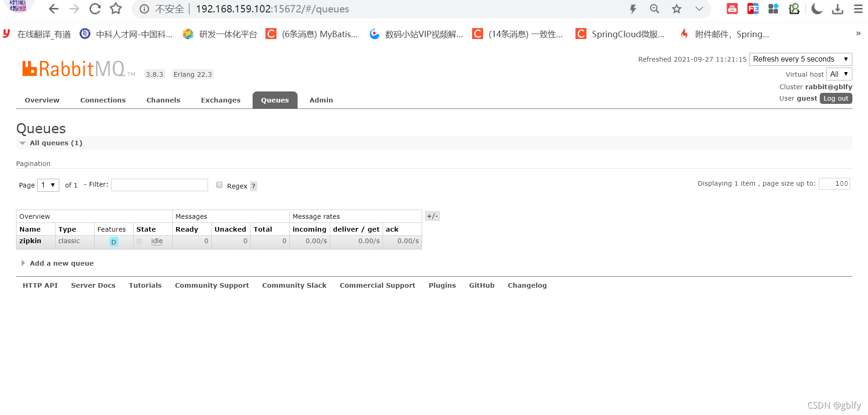Open the Tutorials footer link
The height and width of the screenshot is (415, 868).
pyautogui.click(x=145, y=285)
